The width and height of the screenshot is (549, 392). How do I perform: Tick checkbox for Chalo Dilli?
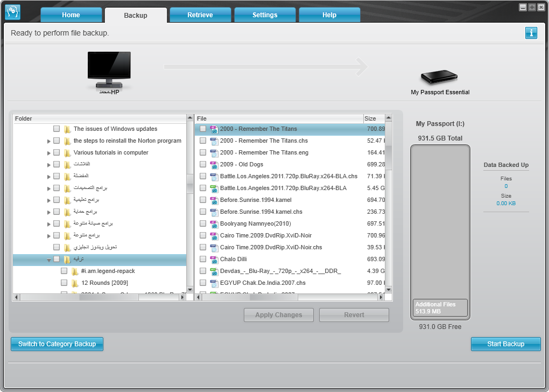pos(203,259)
